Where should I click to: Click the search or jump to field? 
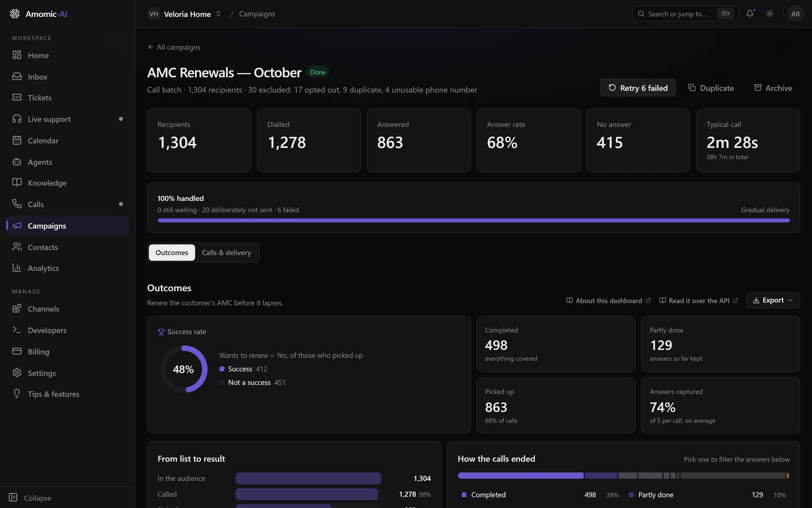[685, 14]
